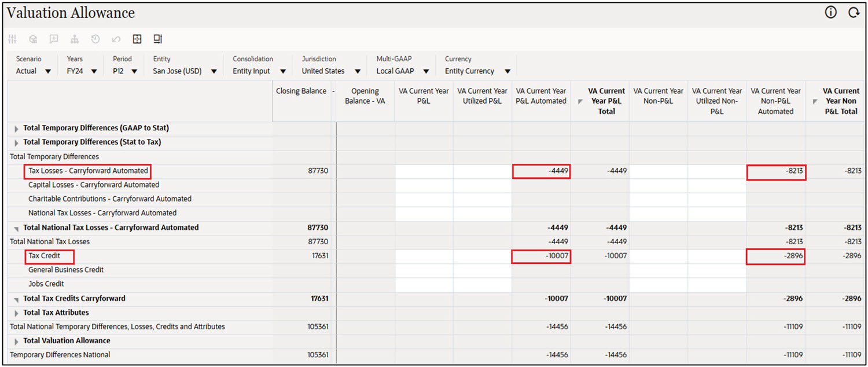Open the drill hierarchy icon in the toolbar
Viewport: 868px width, 367px height.
tap(74, 39)
